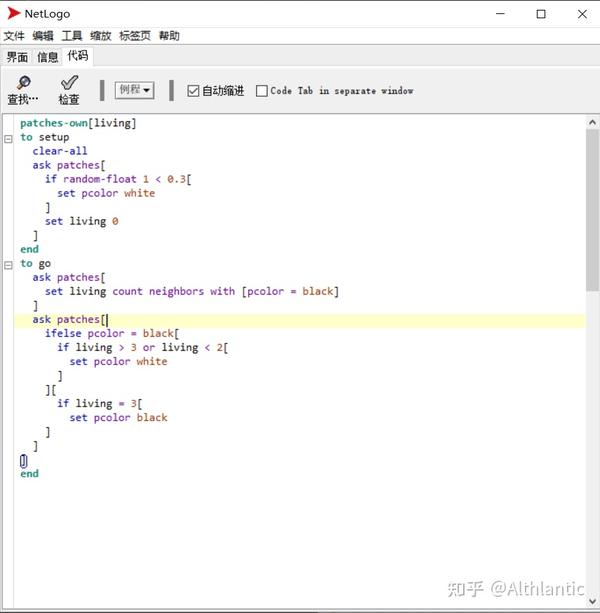Click the NetLogo red arrow logo

(13, 13)
